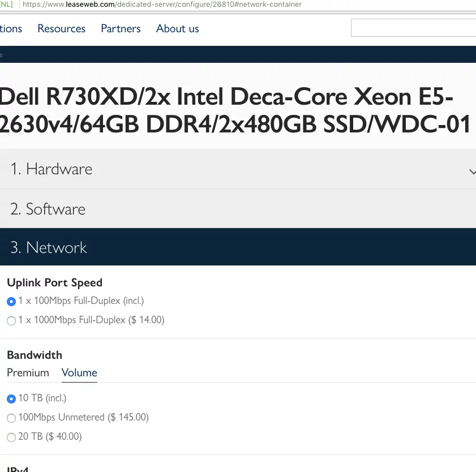Expand the 2. Software section
This screenshot has height=472, width=476.
48,209
